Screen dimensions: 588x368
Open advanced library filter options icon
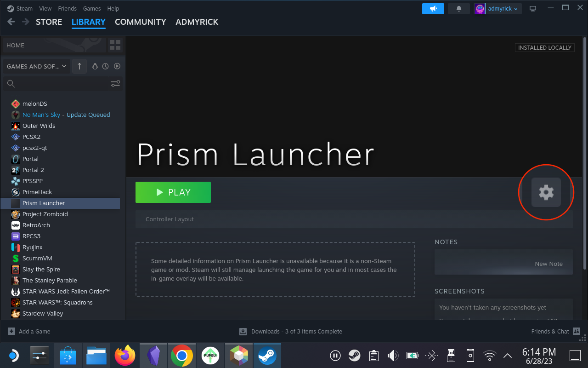pos(115,84)
